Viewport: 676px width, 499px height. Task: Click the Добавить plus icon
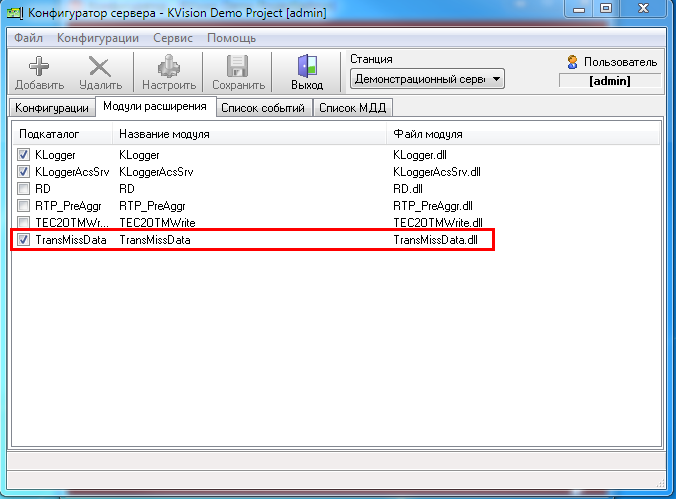(39, 67)
